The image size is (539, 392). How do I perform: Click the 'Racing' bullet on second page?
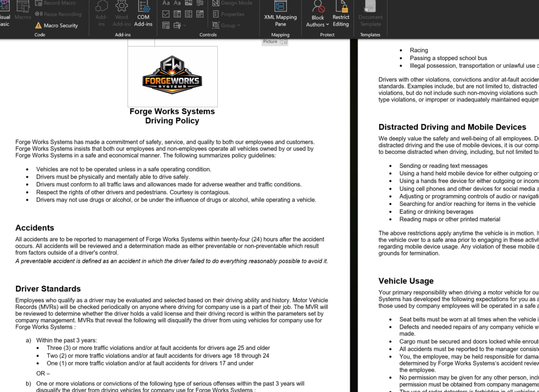point(419,50)
